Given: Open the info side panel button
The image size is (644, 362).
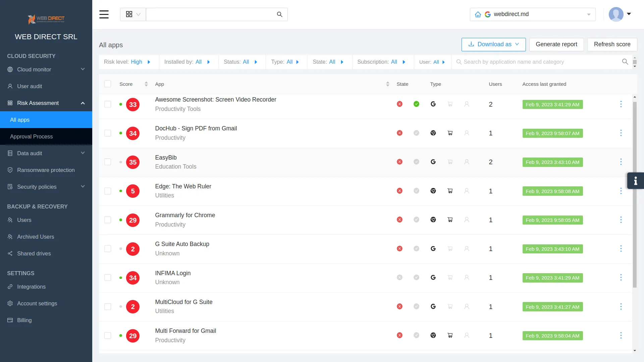Looking at the screenshot, I should click(635, 181).
